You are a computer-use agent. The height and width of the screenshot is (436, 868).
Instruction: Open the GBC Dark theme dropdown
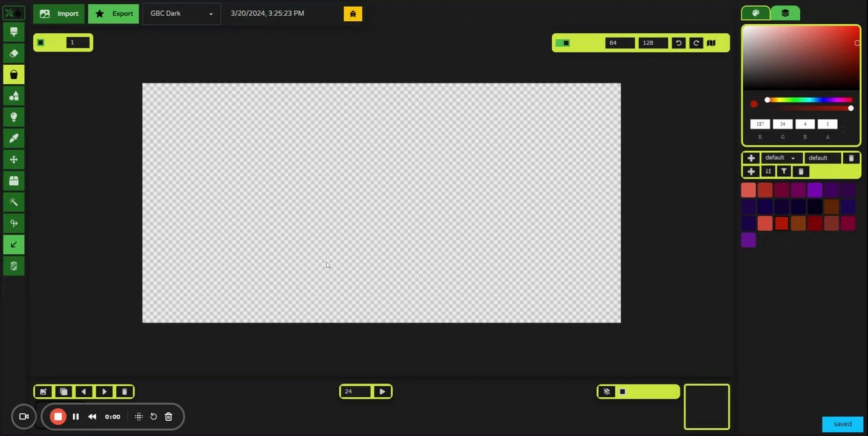[x=180, y=13]
